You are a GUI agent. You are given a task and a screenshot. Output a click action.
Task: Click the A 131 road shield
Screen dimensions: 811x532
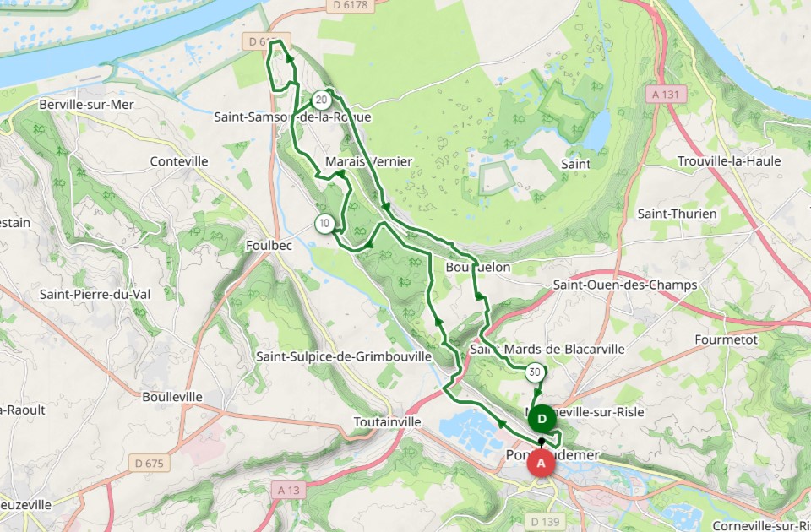[x=666, y=95]
